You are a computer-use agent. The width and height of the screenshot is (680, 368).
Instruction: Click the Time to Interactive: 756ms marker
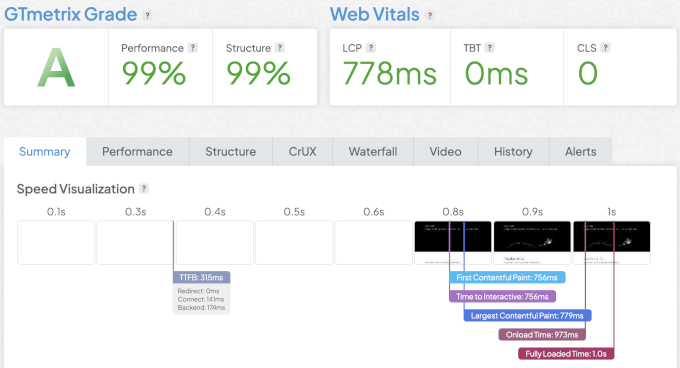pos(503,296)
